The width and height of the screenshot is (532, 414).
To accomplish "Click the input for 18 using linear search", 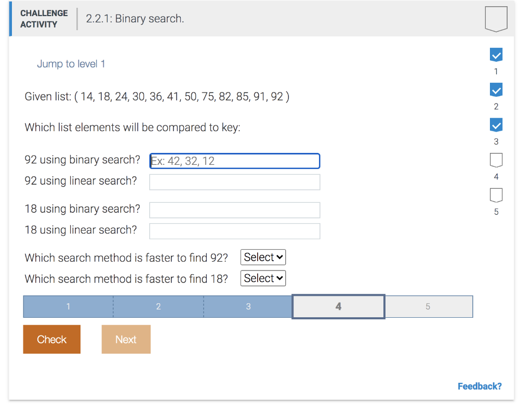I will [234, 230].
